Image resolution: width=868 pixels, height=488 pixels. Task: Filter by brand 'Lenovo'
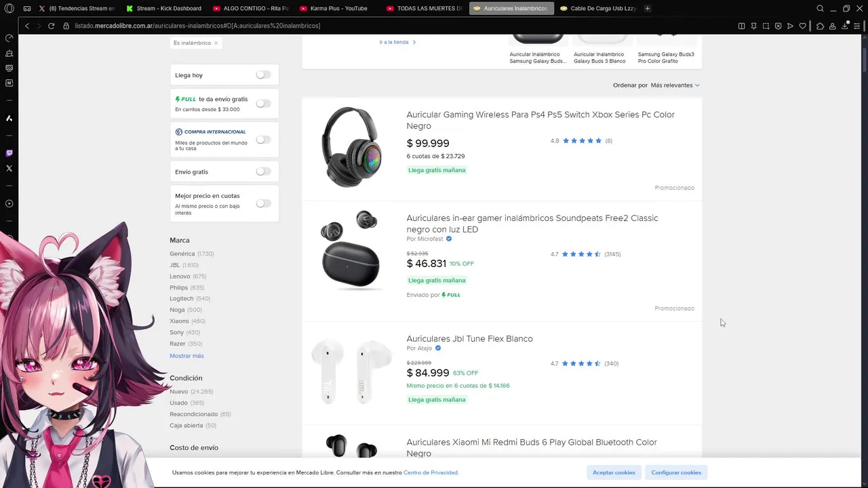click(180, 277)
